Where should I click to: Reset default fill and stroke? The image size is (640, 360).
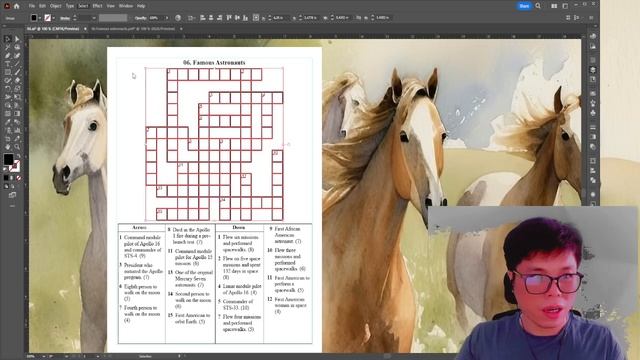point(5,169)
